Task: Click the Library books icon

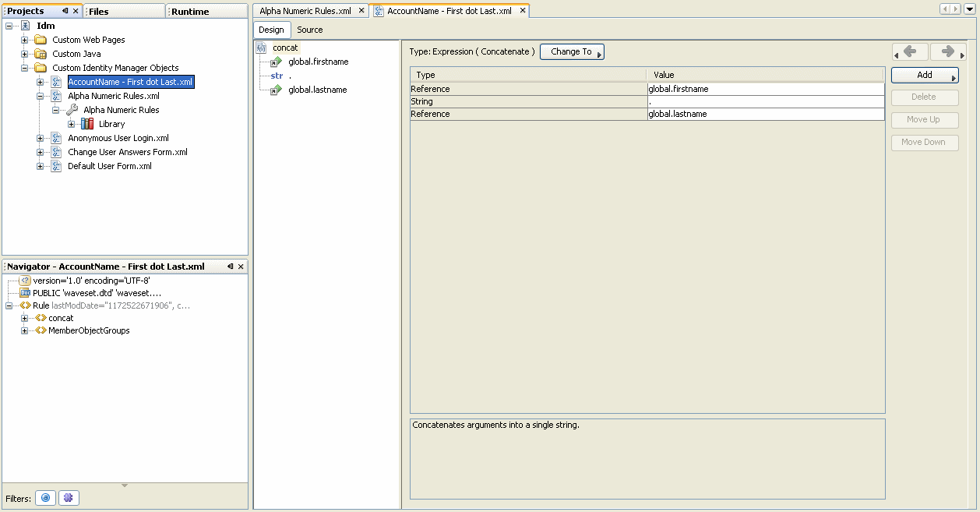Action: pyautogui.click(x=87, y=124)
